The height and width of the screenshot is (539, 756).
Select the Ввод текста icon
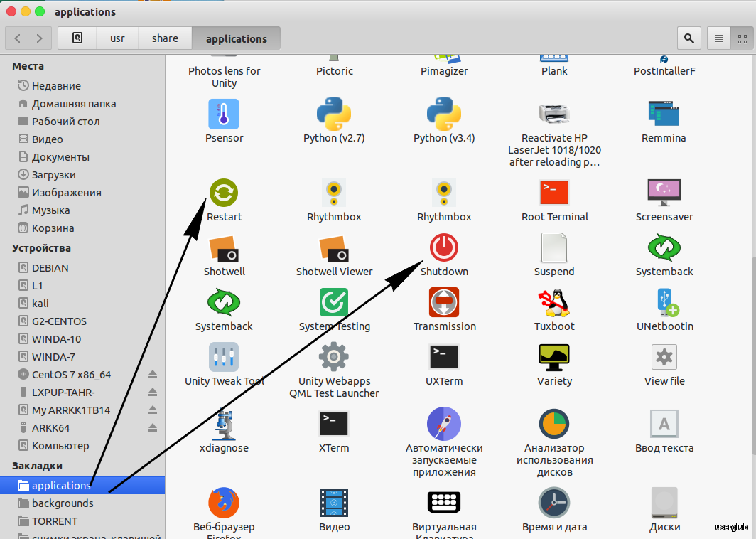[x=664, y=424]
